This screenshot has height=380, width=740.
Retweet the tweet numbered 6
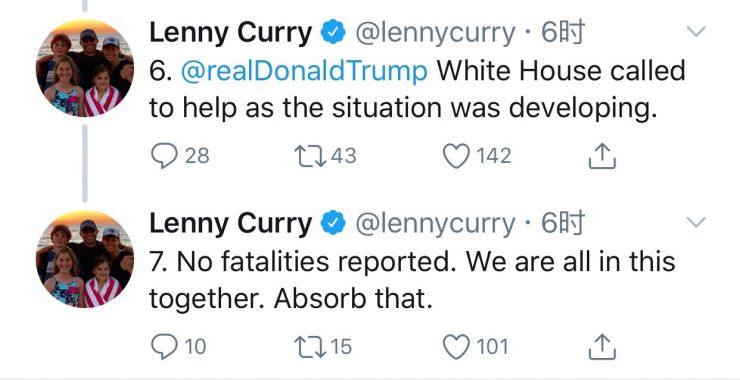tap(310, 156)
